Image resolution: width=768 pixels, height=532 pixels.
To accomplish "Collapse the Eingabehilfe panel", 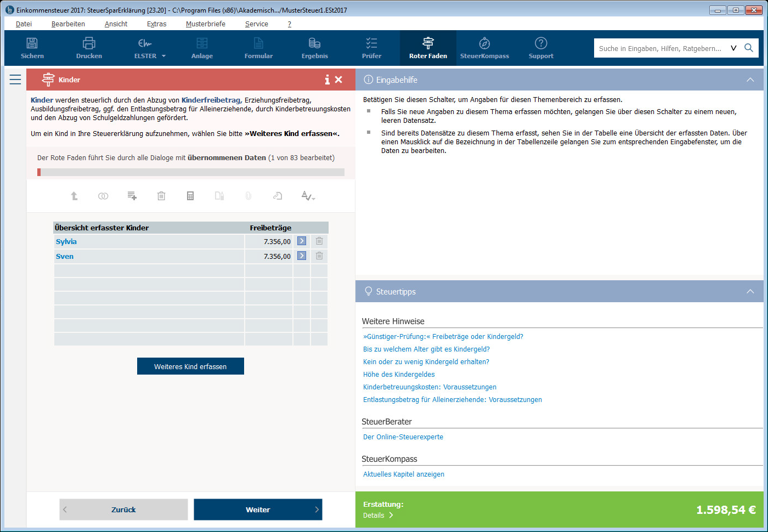I will pyautogui.click(x=750, y=80).
